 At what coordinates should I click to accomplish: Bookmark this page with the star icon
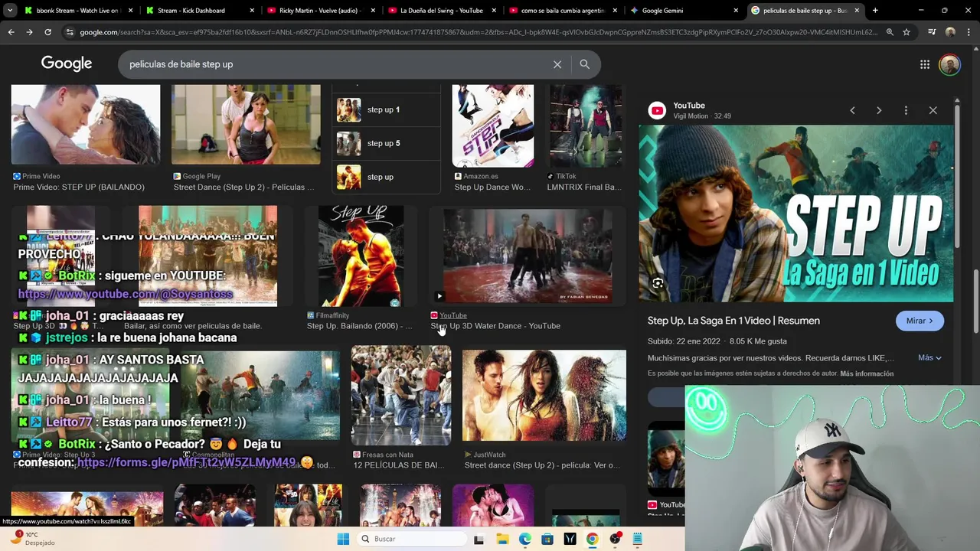[906, 32]
